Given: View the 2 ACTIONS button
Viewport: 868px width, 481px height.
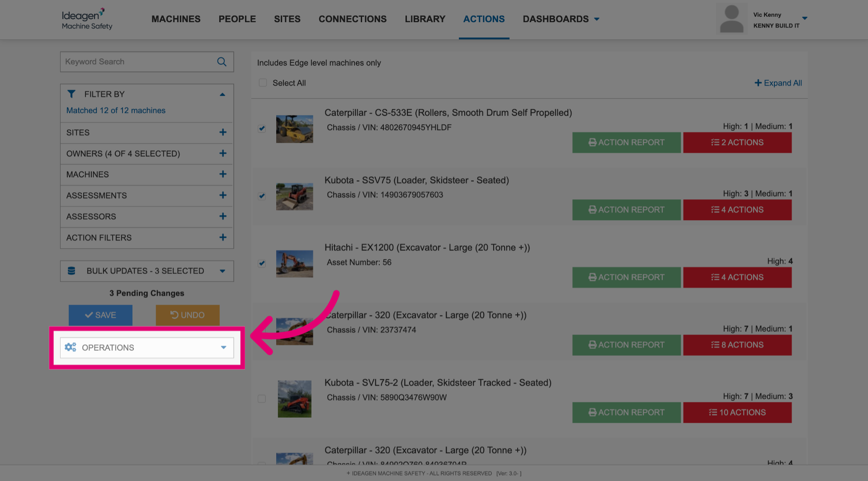Looking at the screenshot, I should coord(737,142).
